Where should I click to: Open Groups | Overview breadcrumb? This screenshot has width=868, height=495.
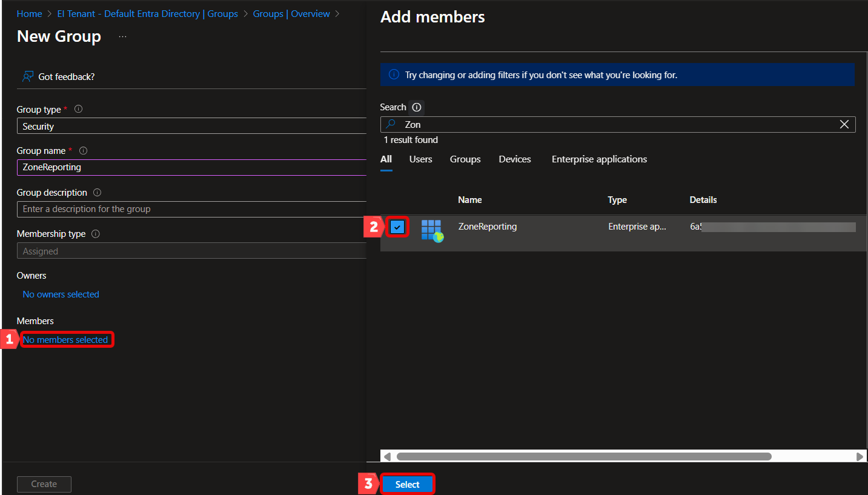[x=291, y=13]
